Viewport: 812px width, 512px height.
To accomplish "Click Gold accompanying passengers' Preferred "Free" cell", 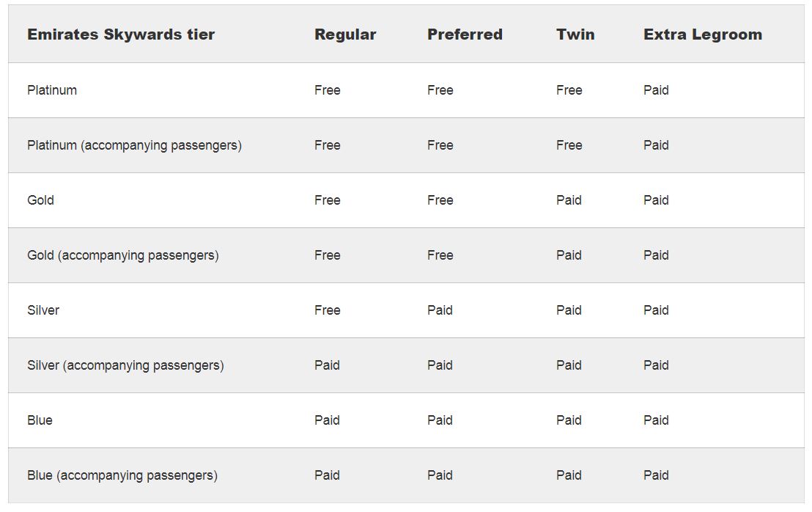I will click(440, 255).
